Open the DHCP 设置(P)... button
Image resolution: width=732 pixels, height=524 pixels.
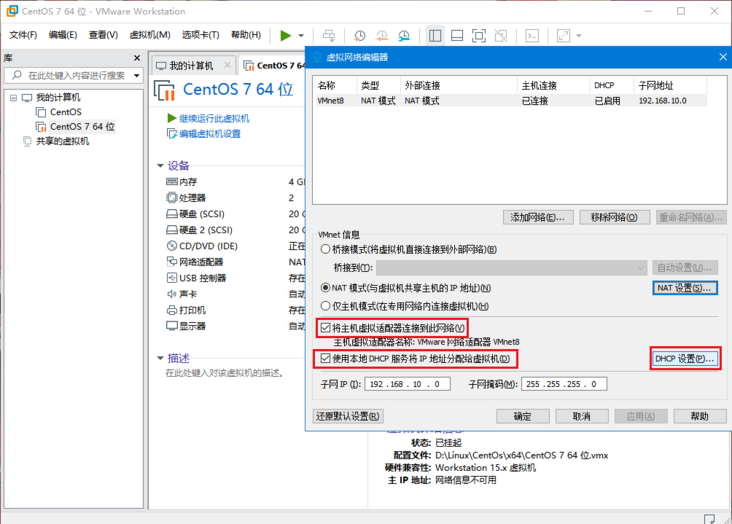pyautogui.click(x=684, y=359)
